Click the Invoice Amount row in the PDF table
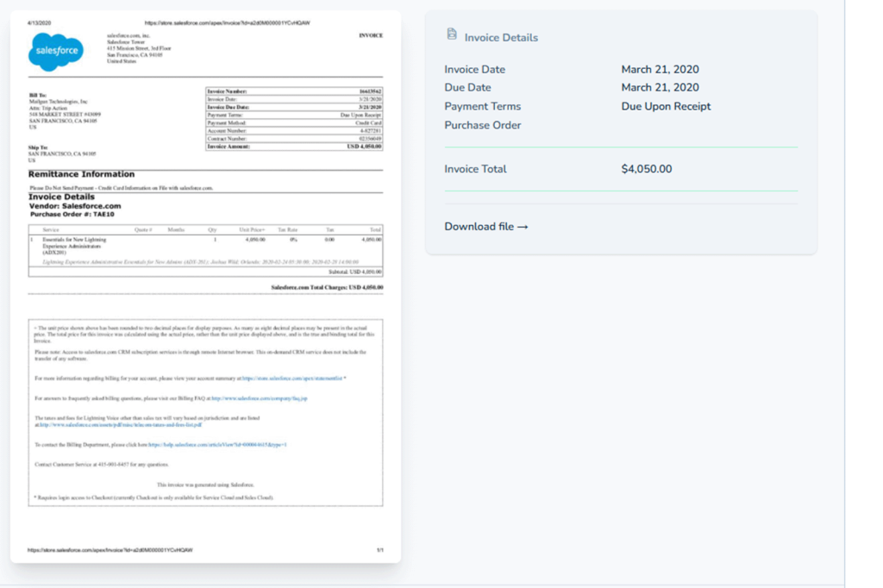The width and height of the screenshot is (883, 588). 294,147
